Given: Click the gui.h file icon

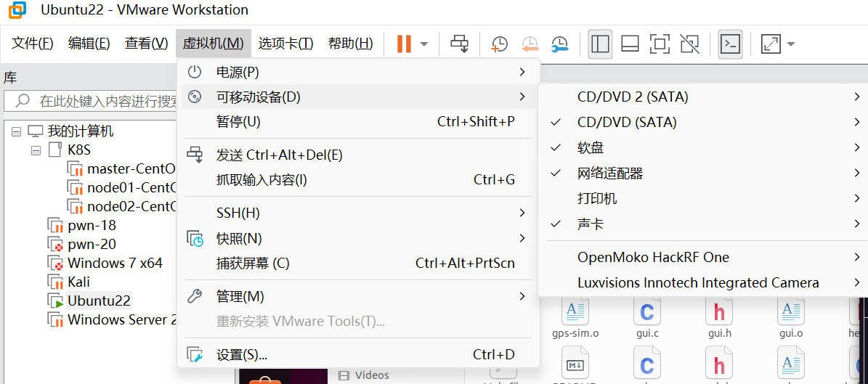Looking at the screenshot, I should (718, 311).
